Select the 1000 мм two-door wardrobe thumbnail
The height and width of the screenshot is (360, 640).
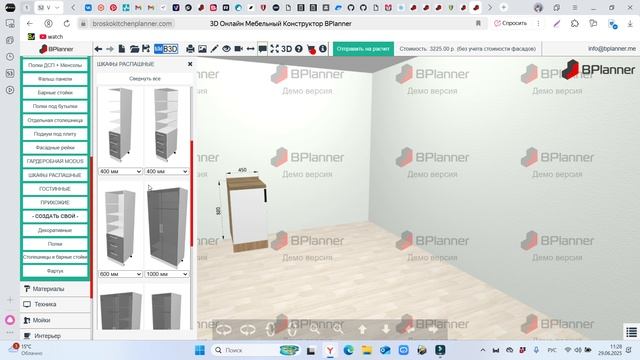pyautogui.click(x=167, y=227)
